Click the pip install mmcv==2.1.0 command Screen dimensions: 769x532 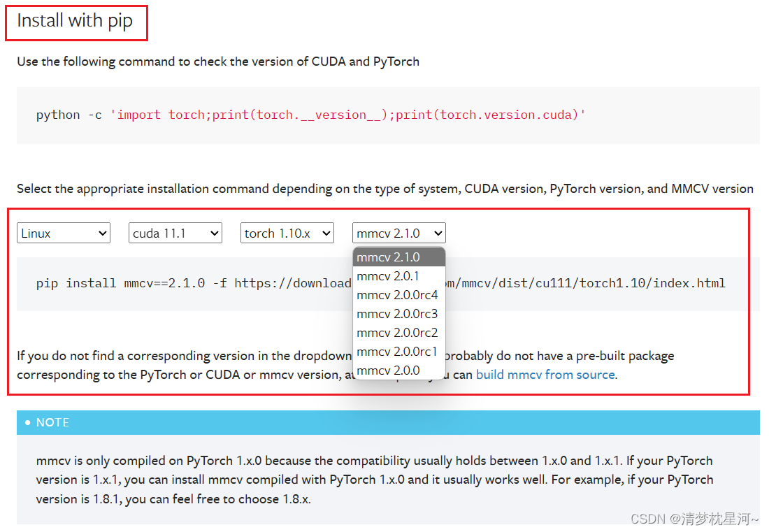click(x=380, y=283)
